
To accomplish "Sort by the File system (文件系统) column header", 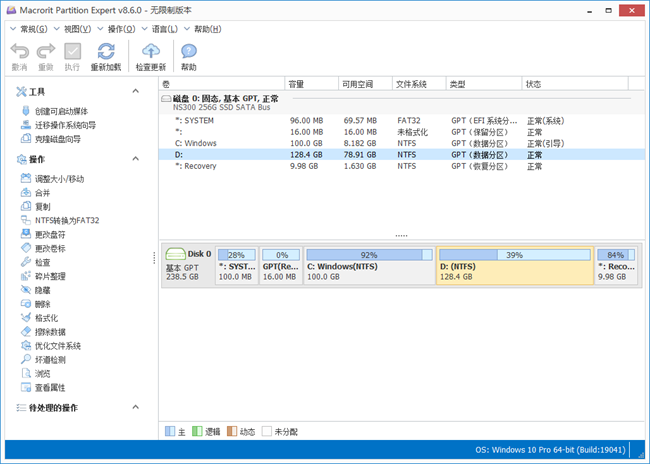I will (x=419, y=84).
